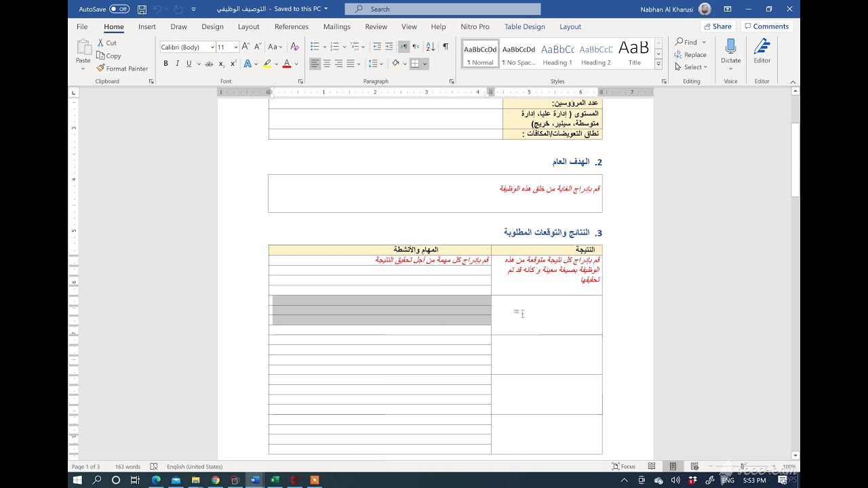Expand bullets list dropdown arrow
The height and width of the screenshot is (488, 868).
point(324,47)
